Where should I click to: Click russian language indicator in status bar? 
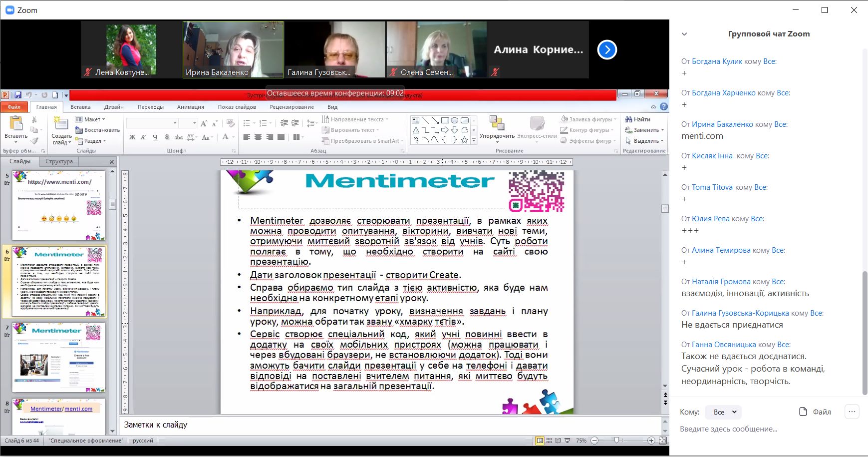click(143, 441)
